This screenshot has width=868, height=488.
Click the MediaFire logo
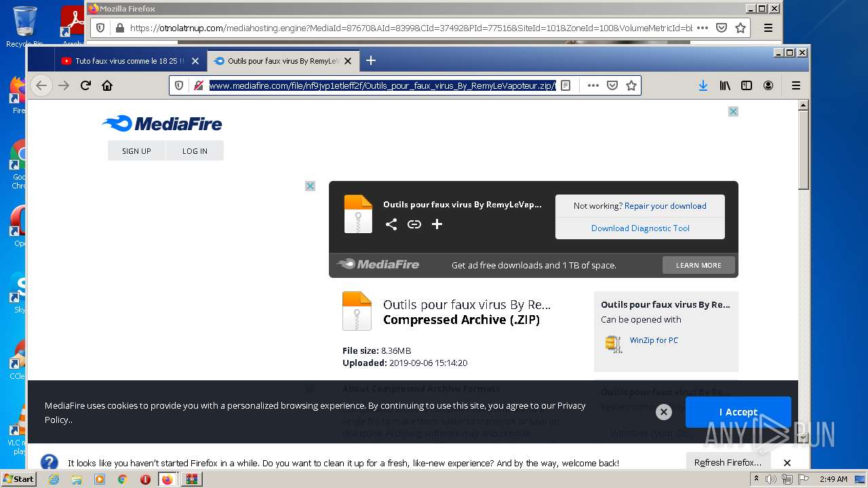[162, 123]
